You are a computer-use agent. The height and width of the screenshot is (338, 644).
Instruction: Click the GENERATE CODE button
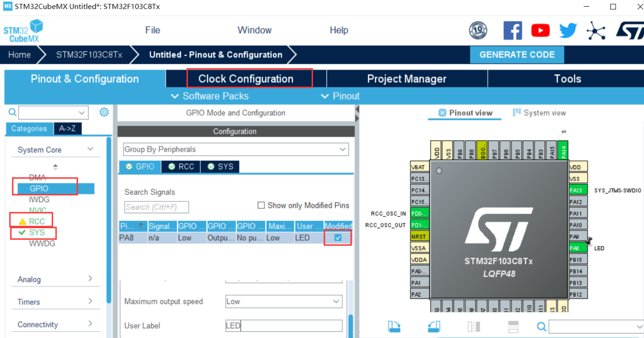coord(517,55)
